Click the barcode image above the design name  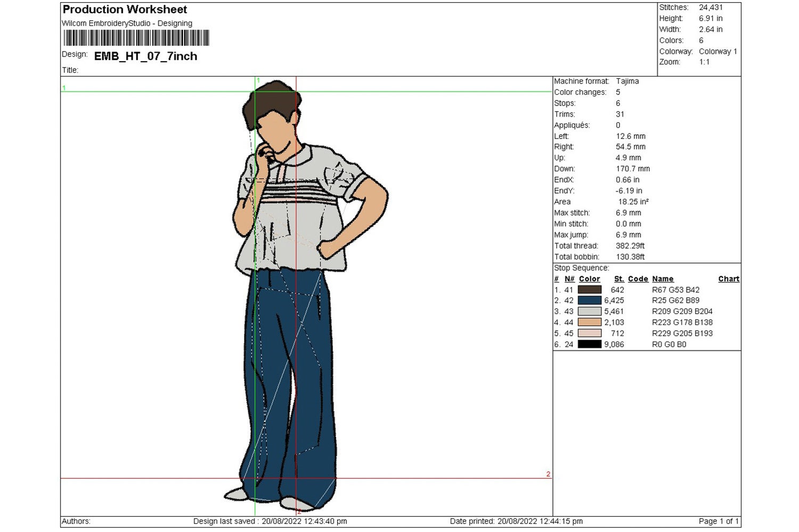click(x=136, y=38)
